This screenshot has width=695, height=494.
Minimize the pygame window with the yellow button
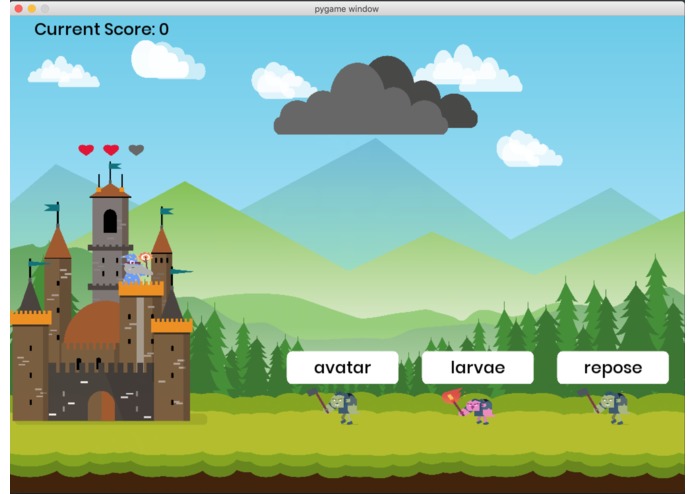point(31,8)
